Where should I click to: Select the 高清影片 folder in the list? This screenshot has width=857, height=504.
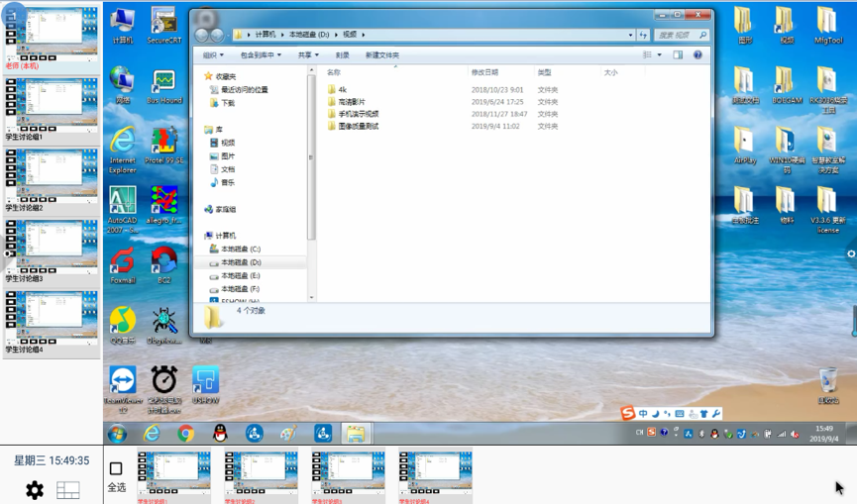(351, 102)
